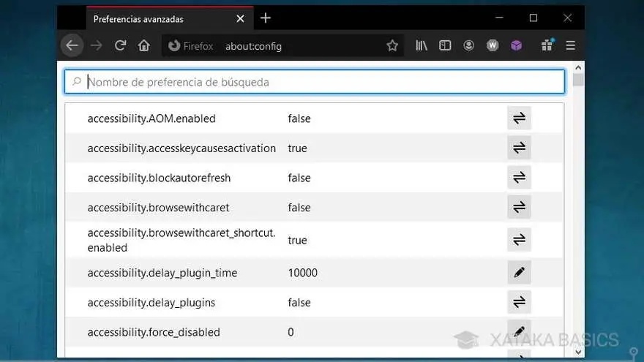
Task: Reload the current page
Action: click(x=120, y=45)
